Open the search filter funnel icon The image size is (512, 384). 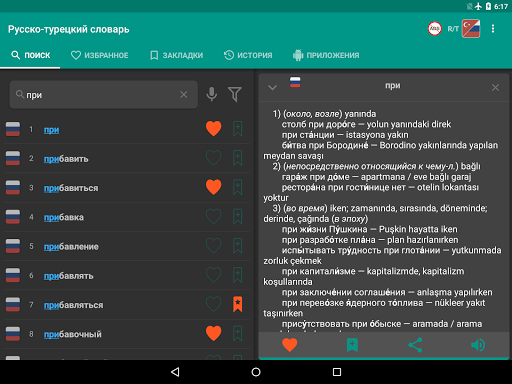tap(235, 94)
